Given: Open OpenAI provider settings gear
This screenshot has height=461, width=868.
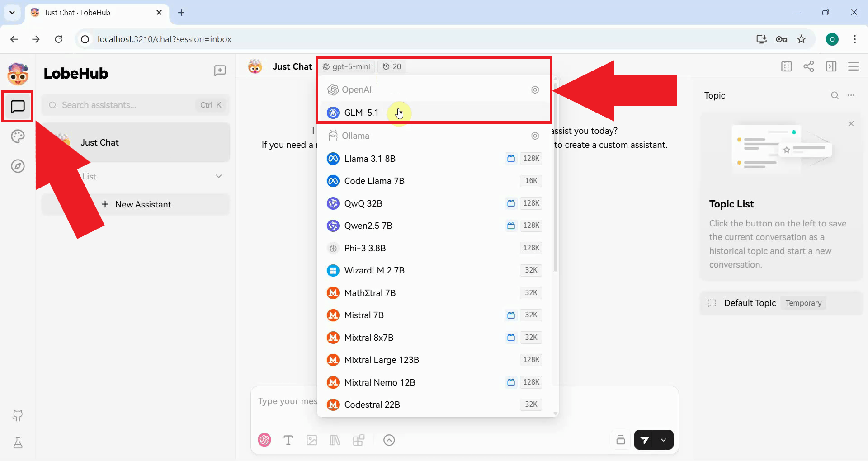Looking at the screenshot, I should pos(535,89).
